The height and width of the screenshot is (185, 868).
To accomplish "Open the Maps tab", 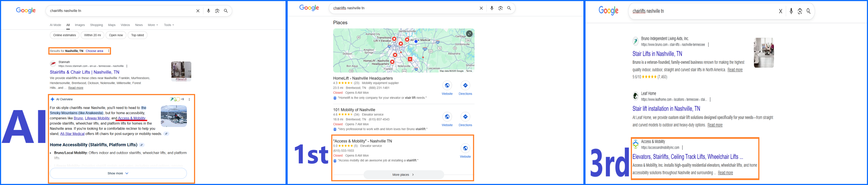I will coord(112,25).
